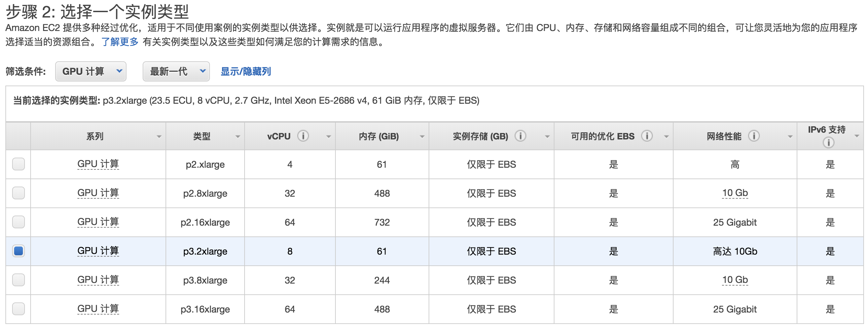Click the vCPU column header label
The width and height of the screenshot is (868, 326).
pos(279,136)
